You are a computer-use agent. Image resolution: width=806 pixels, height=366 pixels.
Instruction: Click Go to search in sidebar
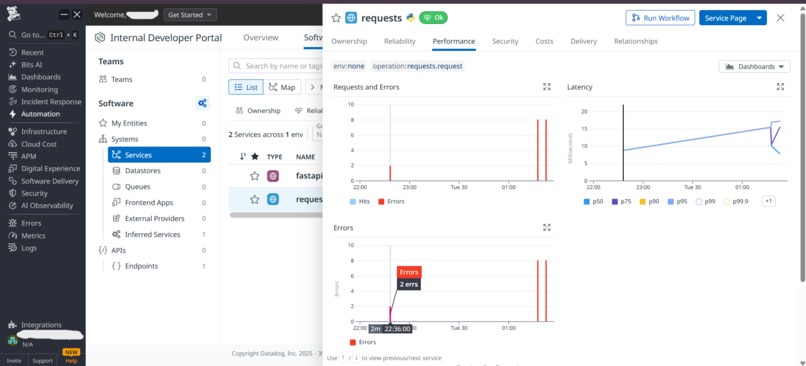(43, 35)
